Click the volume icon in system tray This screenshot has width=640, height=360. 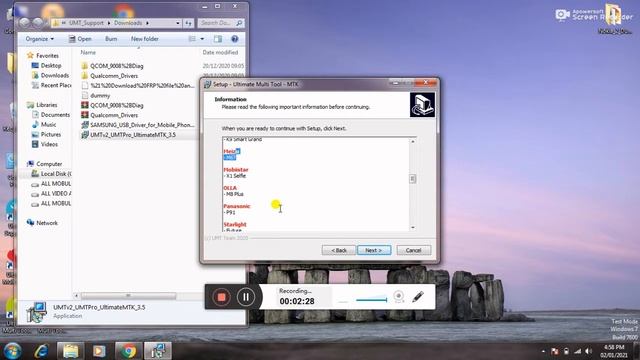coord(588,351)
